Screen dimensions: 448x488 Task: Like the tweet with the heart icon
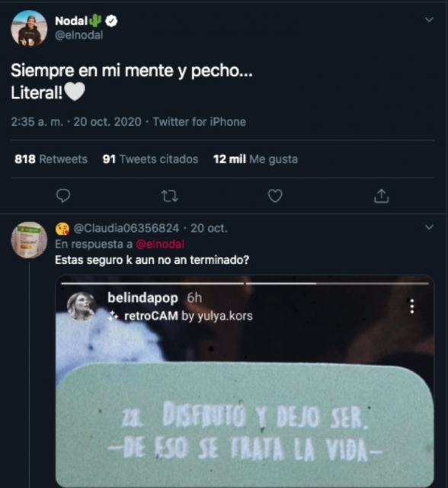point(275,196)
